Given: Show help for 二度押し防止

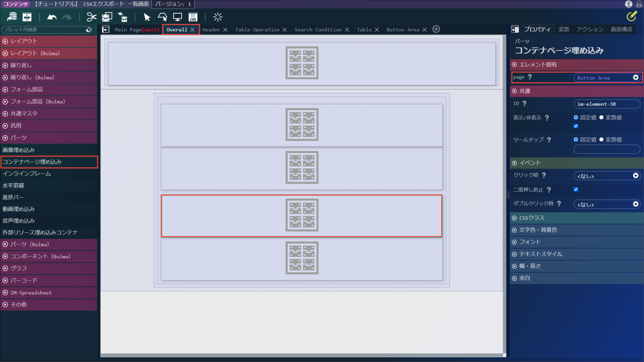Looking at the screenshot, I should [549, 190].
